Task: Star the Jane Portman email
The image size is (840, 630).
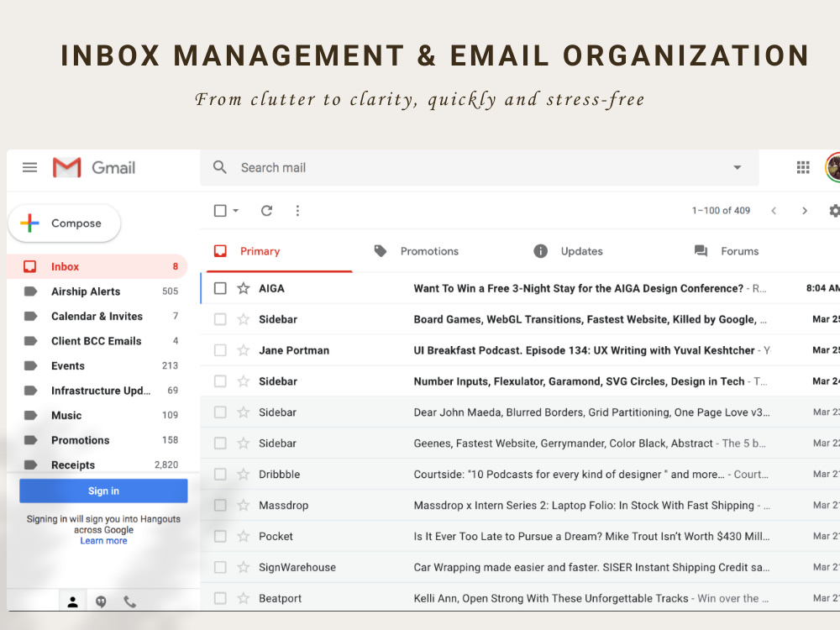Action: 244,350
